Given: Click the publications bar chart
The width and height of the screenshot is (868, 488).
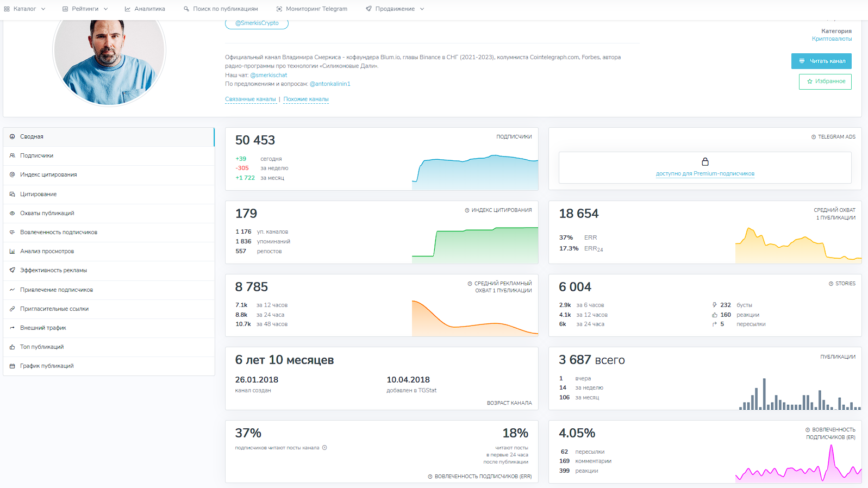Looking at the screenshot, I should click(800, 394).
